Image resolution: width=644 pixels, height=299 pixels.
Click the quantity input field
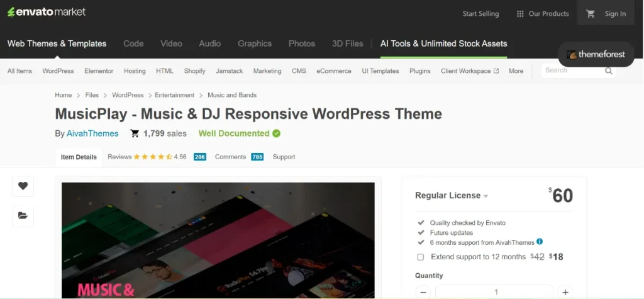coord(494,292)
